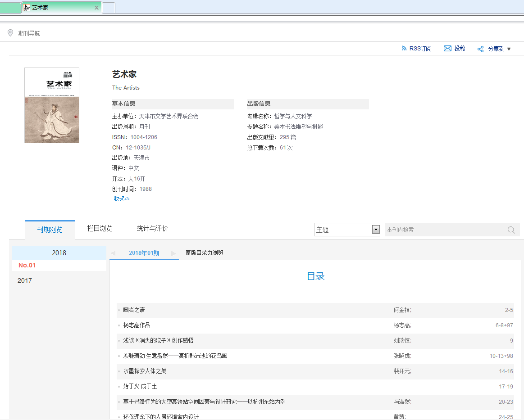Switch to the 统计与评价 tab
The height and width of the screenshot is (420, 524).
[152, 229]
